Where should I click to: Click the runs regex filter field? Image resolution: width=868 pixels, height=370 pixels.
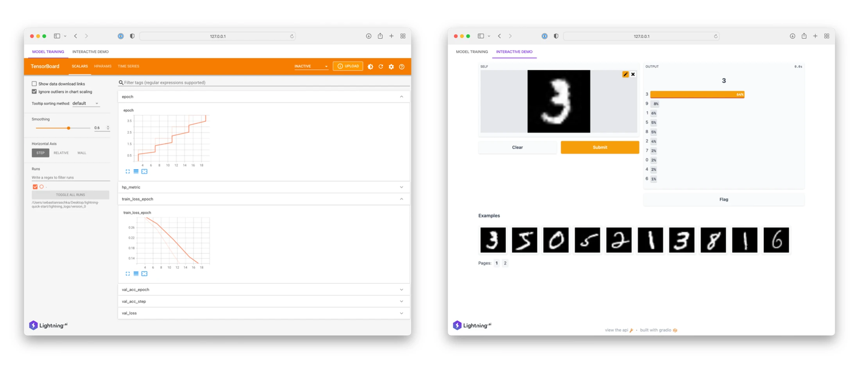tap(71, 178)
